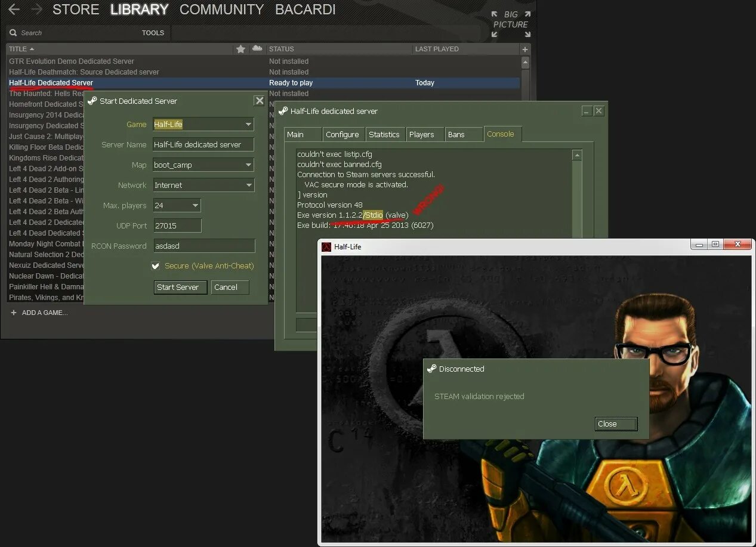Sort library by LAST PLAYED column
Viewport: 756px width, 547px height.
tap(437, 49)
